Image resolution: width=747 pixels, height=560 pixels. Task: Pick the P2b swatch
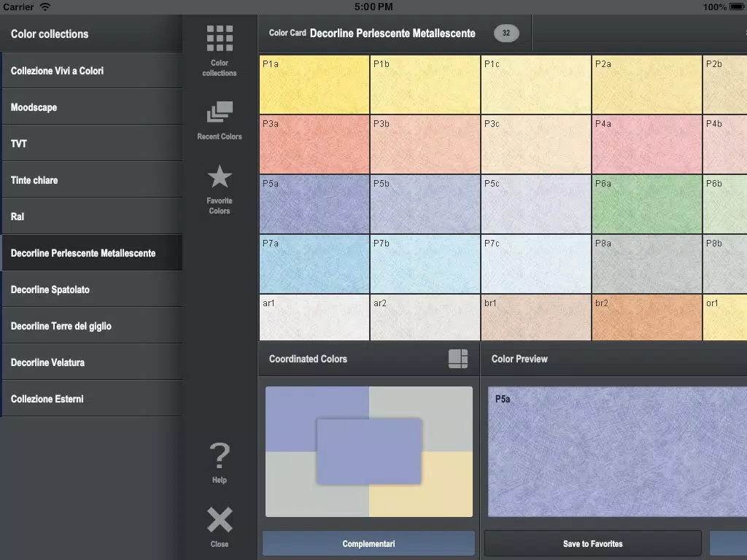[725, 85]
